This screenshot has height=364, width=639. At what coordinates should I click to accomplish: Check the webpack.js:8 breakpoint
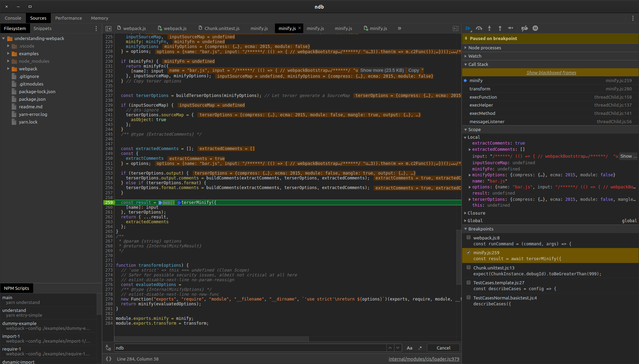click(x=468, y=237)
